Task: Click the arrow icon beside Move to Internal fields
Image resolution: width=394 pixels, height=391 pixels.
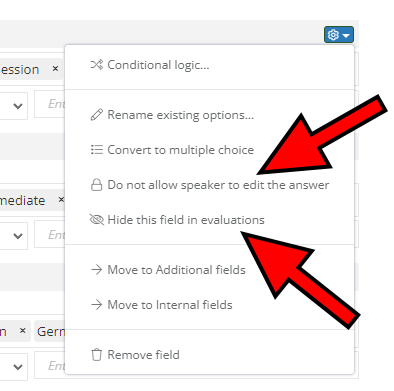Action: click(97, 305)
